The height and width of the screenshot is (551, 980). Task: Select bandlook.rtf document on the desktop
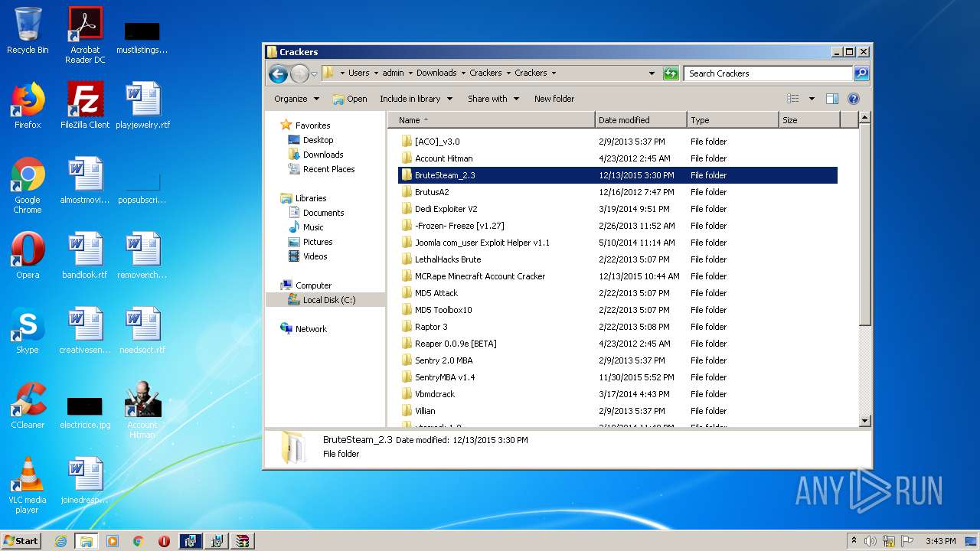(85, 256)
